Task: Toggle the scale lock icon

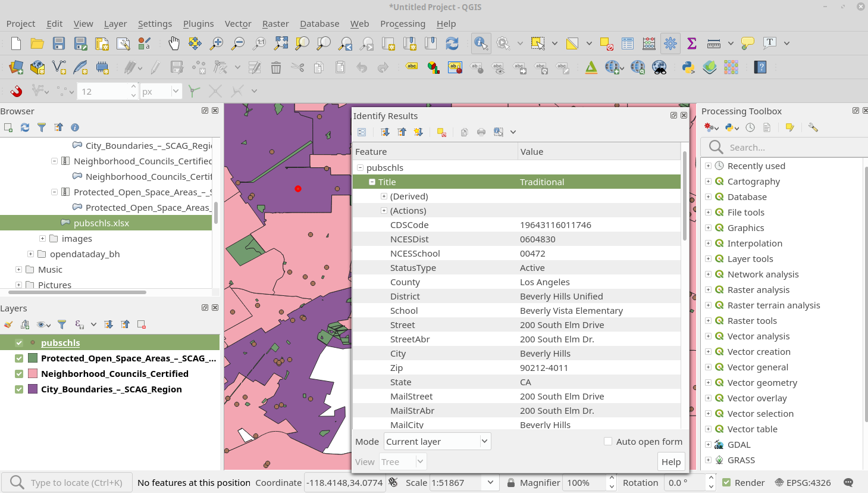Action: pos(511,482)
